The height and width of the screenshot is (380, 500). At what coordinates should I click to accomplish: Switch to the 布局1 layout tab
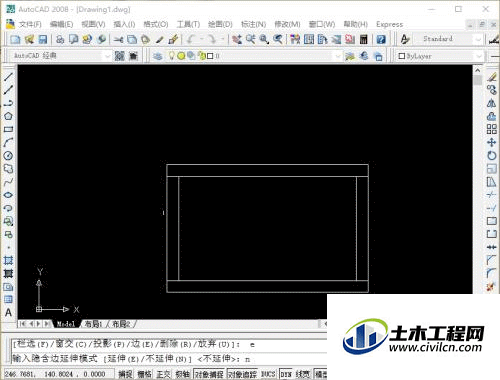tap(93, 324)
